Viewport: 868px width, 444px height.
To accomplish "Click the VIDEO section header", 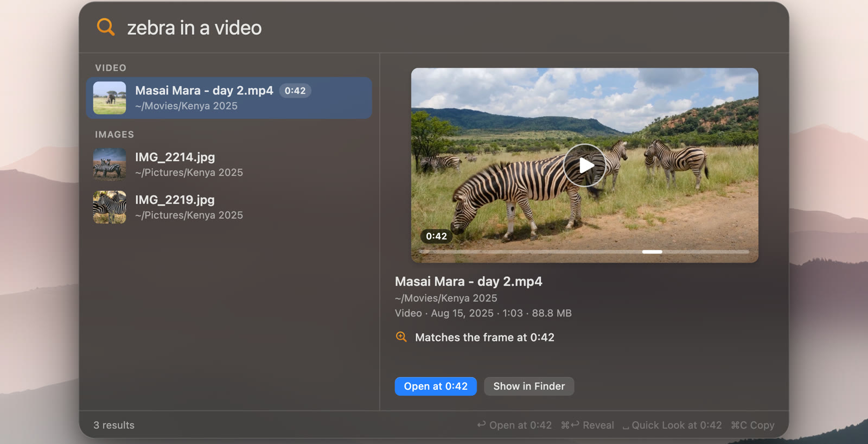I will pyautogui.click(x=111, y=68).
